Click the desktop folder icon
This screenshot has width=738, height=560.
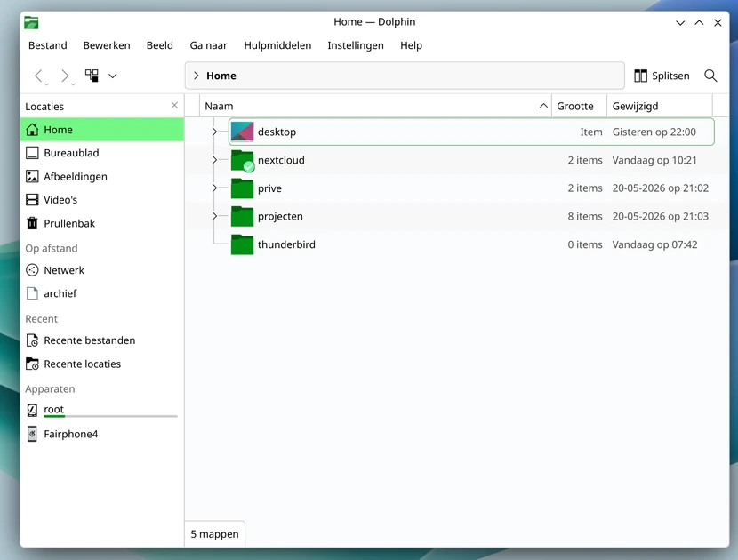click(x=242, y=132)
